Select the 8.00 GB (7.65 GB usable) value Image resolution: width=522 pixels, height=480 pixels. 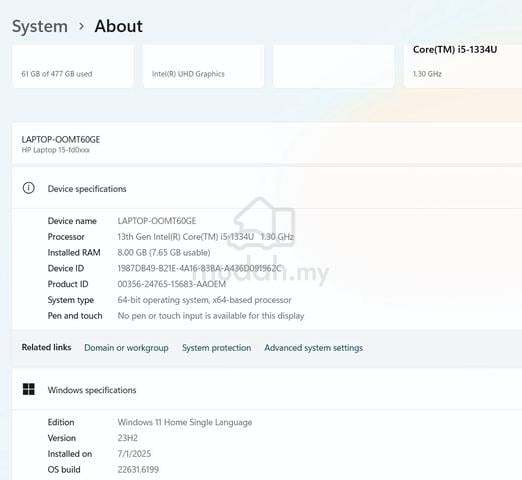coord(164,252)
